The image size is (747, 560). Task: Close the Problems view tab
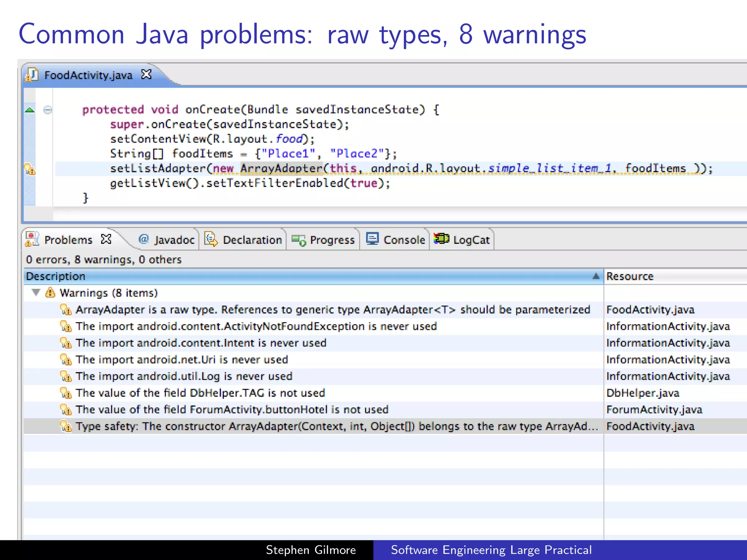106,239
